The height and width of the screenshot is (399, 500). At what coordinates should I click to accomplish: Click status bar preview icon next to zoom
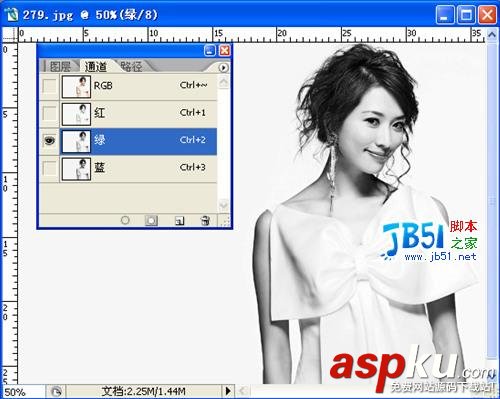(56, 391)
